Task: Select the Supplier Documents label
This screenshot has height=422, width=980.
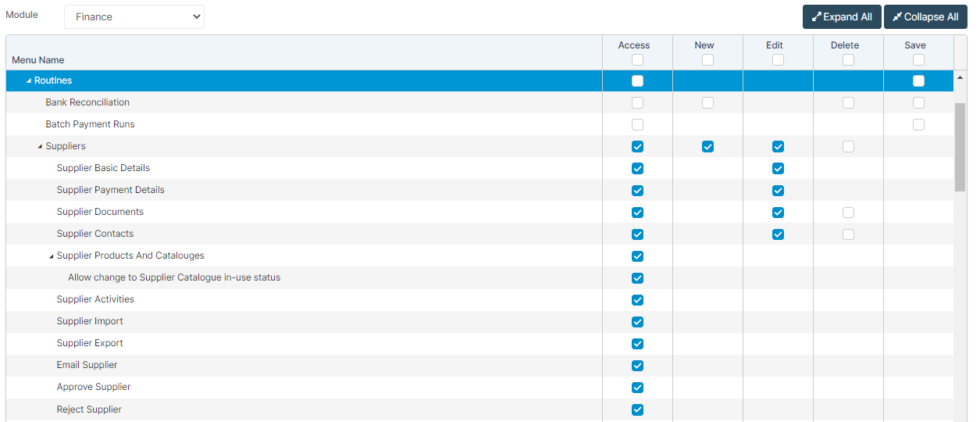Action: tap(100, 212)
